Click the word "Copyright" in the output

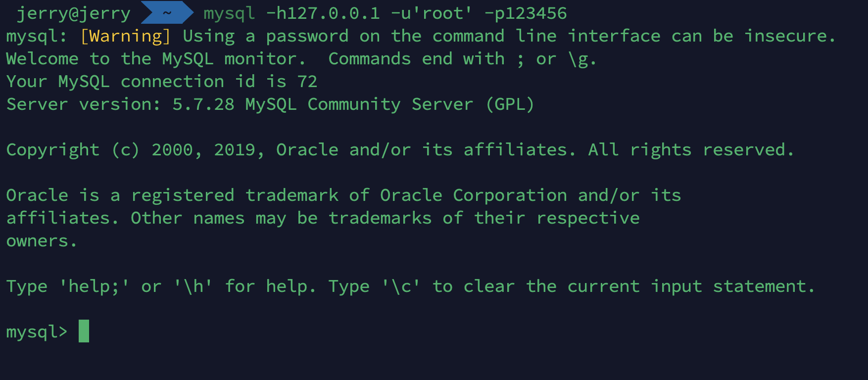coord(53,150)
